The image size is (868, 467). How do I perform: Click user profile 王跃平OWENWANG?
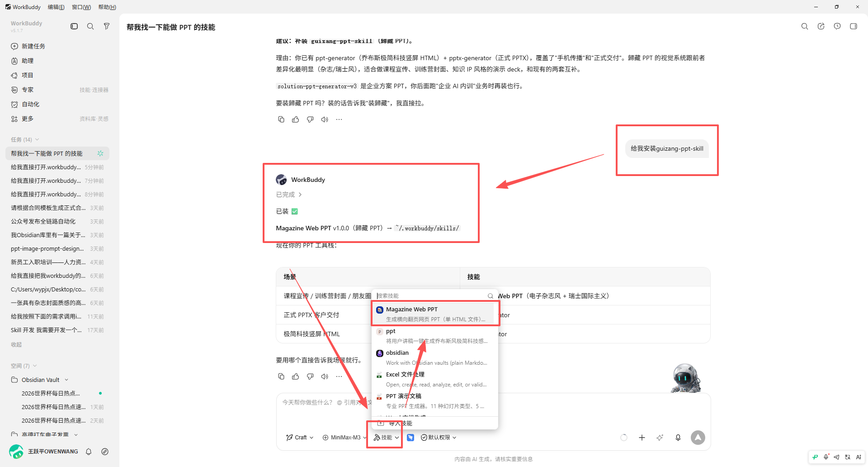pyautogui.click(x=43, y=452)
